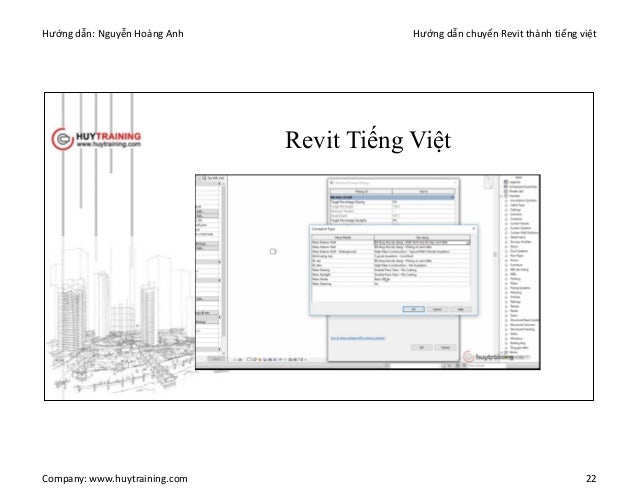
Task: Expand Ceilings in the Project Browser
Action: point(507,210)
